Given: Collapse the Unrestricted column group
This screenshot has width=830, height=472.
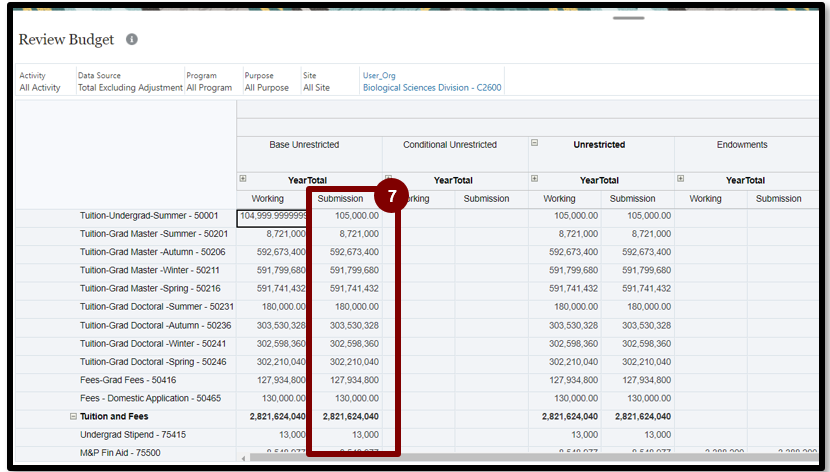Looking at the screenshot, I should click(x=535, y=143).
